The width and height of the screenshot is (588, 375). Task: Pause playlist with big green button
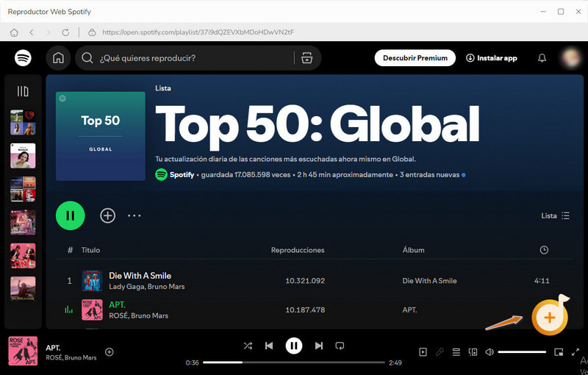click(70, 215)
